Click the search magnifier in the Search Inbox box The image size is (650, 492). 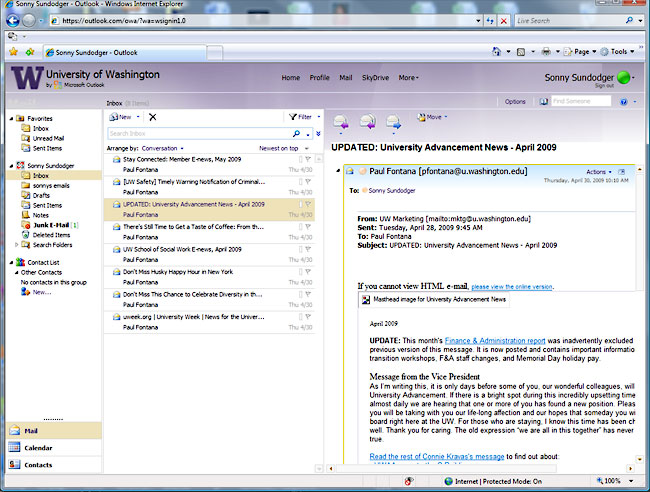click(x=296, y=133)
